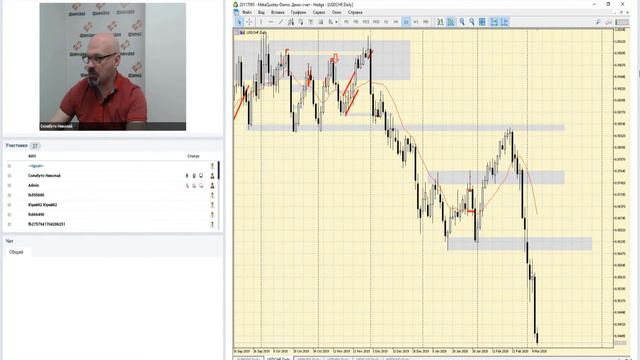Click the participants list scrollbar thumb
Image resolution: width=640 pixels, height=360 pixels.
pyautogui.click(x=219, y=170)
